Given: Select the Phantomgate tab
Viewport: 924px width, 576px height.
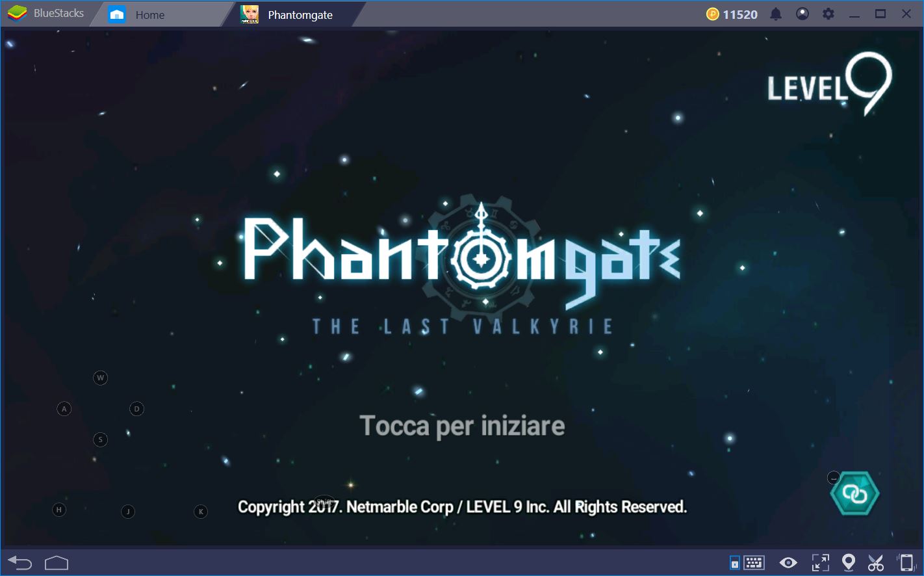Looking at the screenshot, I should [x=292, y=14].
